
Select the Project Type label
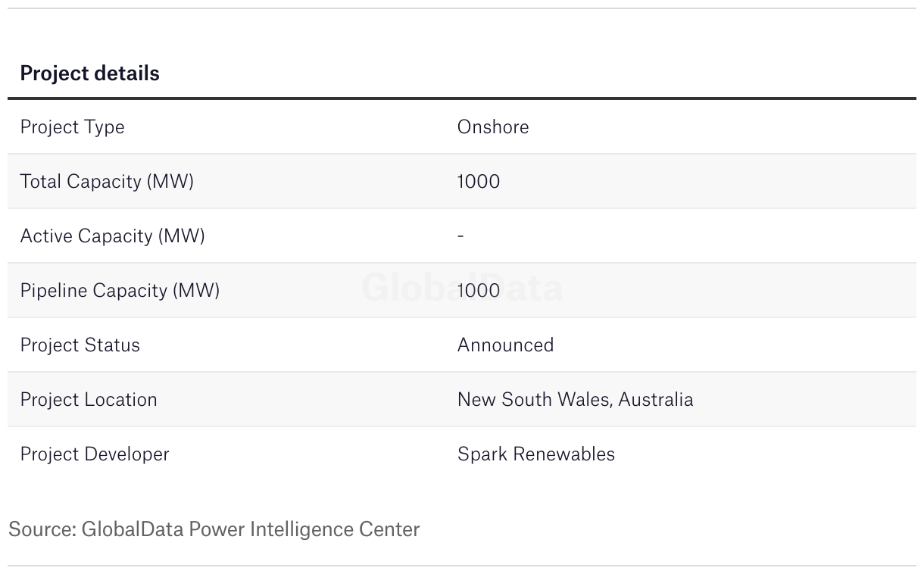pyautogui.click(x=72, y=126)
